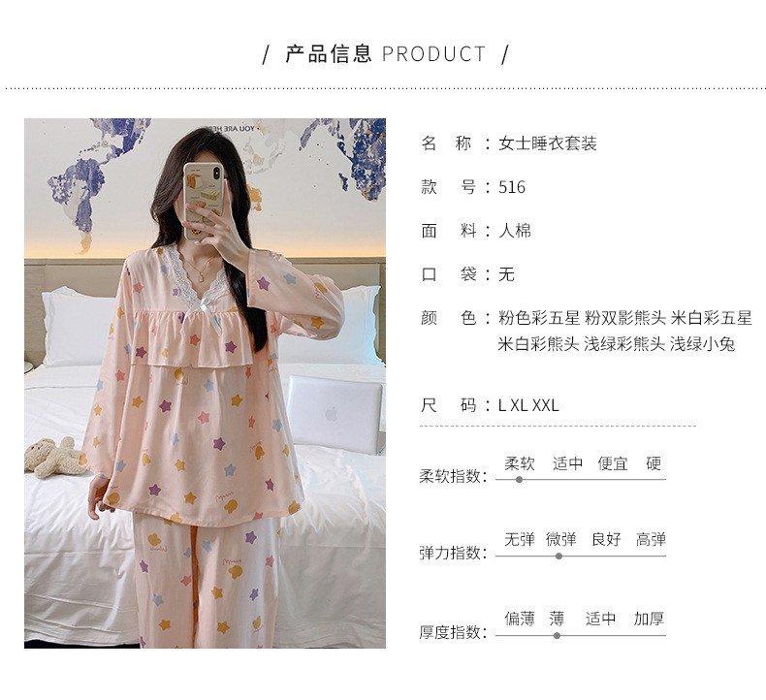Click the thickness index slider dot

(557, 635)
